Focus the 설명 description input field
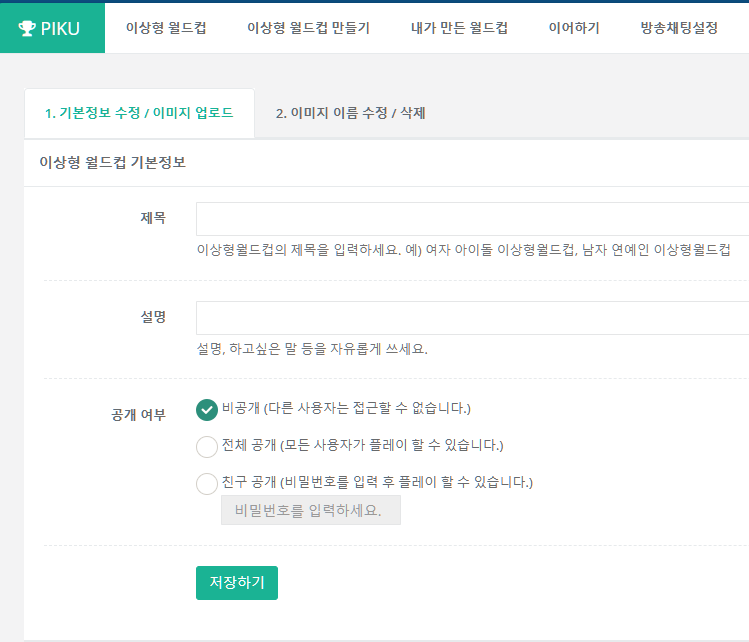 (472, 318)
